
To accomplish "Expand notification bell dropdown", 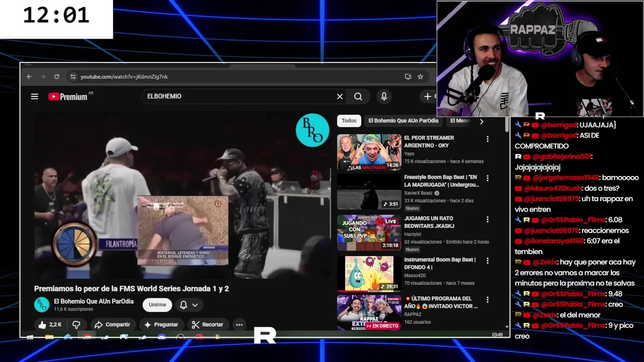I will [x=189, y=305].
